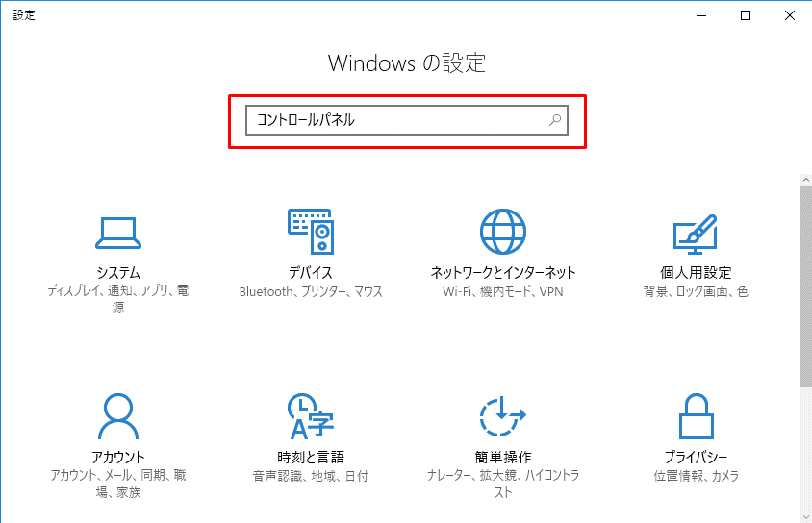Open the 個人用設定 paintbrush monitor icon
This screenshot has width=812, height=523.
pos(696,235)
